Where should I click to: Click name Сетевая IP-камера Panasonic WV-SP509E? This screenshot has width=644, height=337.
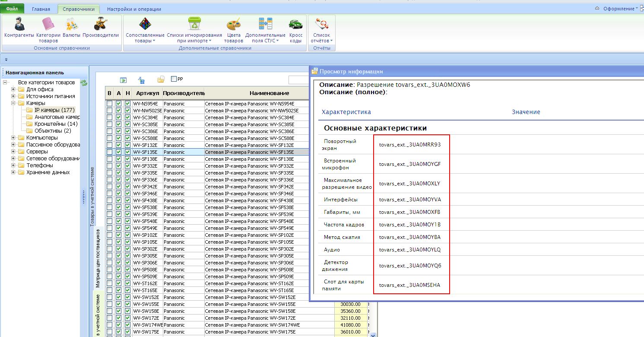[x=257, y=277]
